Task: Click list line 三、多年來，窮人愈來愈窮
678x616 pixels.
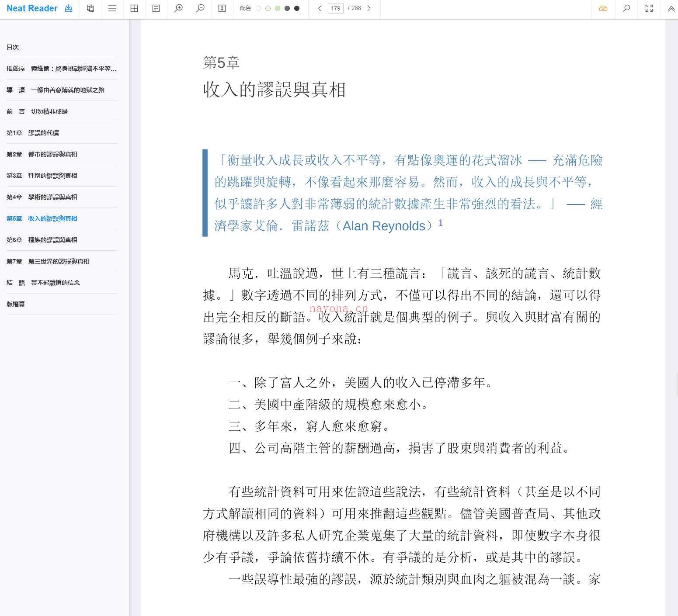Action: click(309, 426)
